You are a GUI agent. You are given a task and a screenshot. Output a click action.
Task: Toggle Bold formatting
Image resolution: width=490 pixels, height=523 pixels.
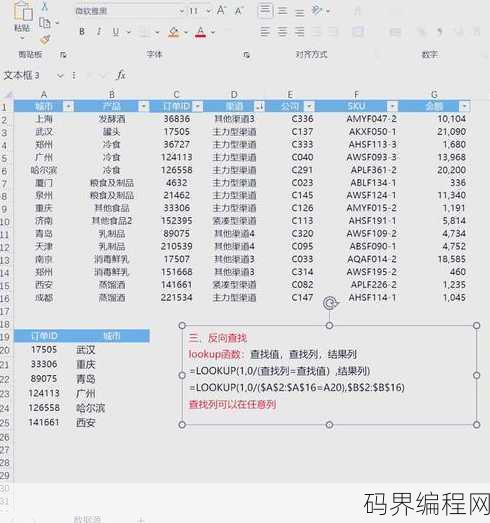[82, 32]
